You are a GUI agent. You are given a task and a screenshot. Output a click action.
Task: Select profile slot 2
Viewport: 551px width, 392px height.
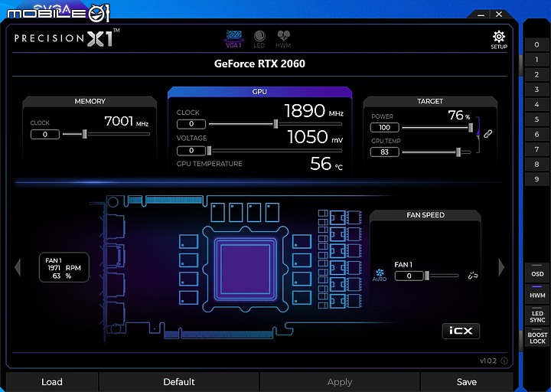536,74
